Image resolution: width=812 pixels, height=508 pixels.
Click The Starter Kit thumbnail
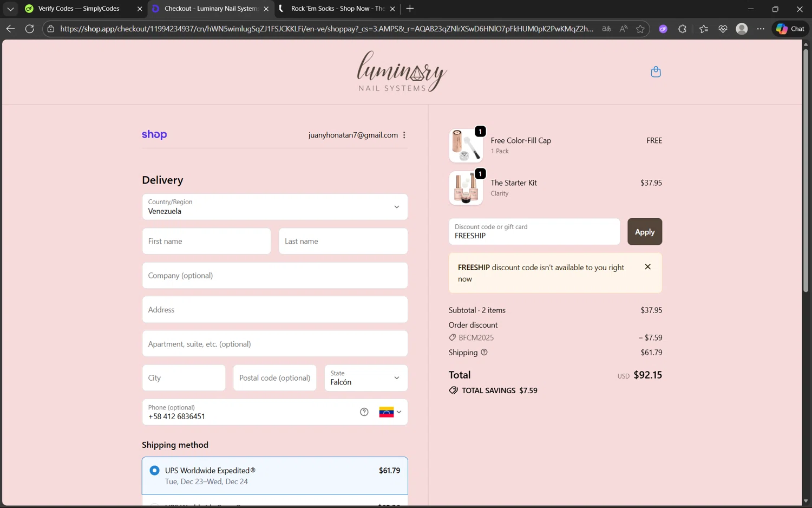[x=466, y=188]
